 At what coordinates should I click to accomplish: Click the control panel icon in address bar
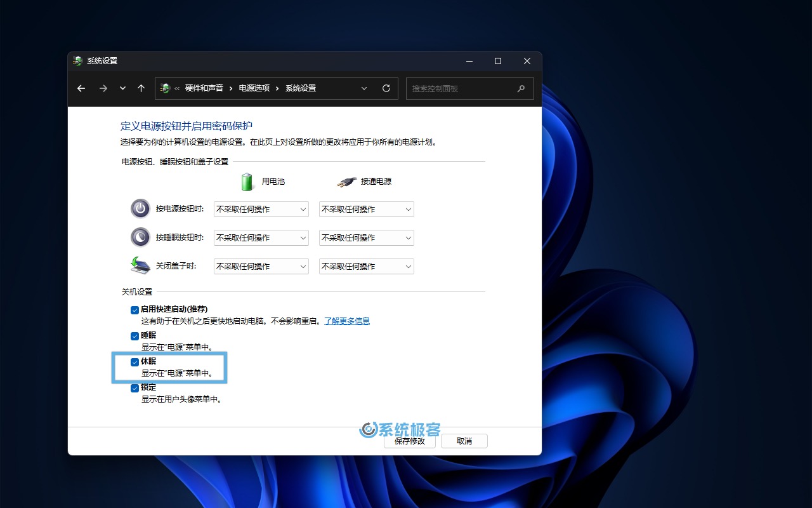(166, 88)
